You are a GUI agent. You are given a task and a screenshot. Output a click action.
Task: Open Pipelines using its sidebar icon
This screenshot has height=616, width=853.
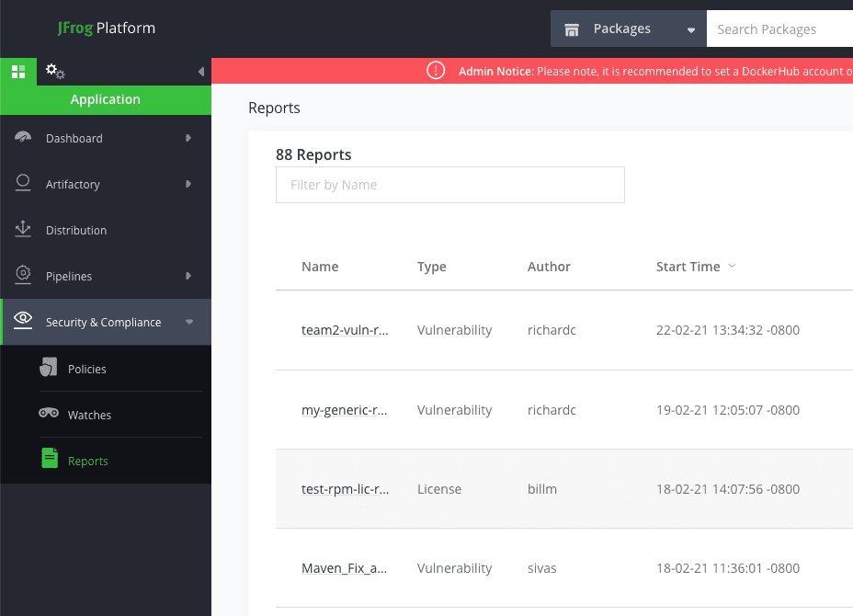click(x=22, y=276)
